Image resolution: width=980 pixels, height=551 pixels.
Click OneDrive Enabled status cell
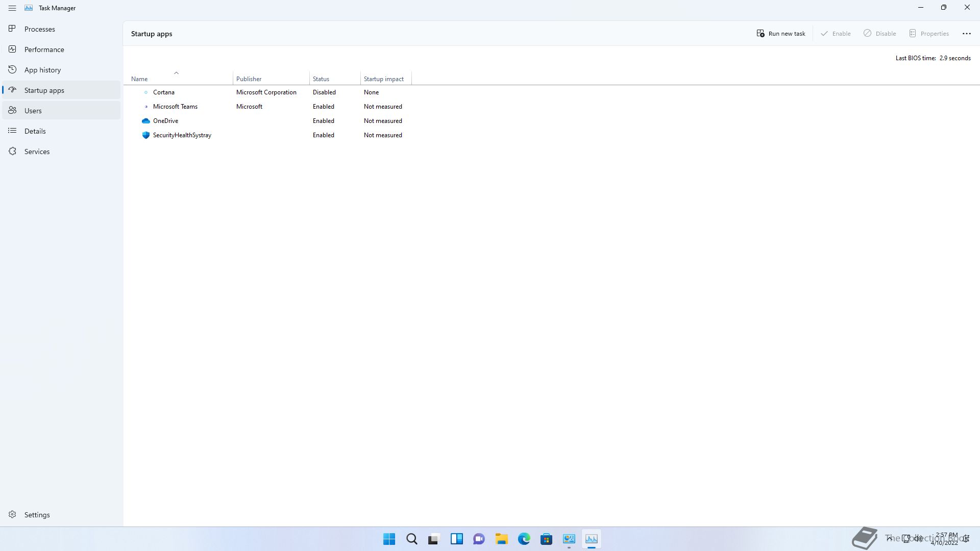coord(324,121)
